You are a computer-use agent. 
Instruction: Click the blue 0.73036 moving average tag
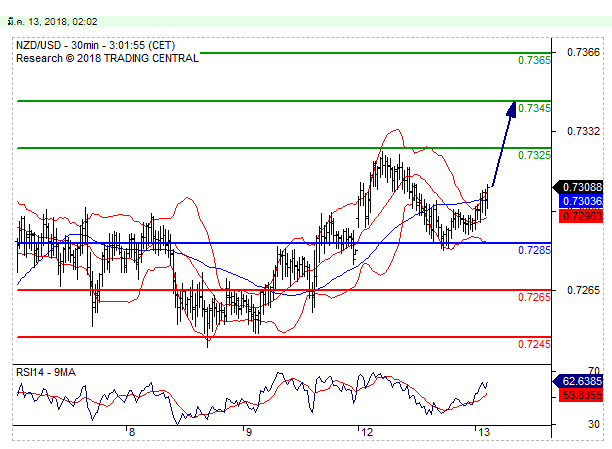581,201
